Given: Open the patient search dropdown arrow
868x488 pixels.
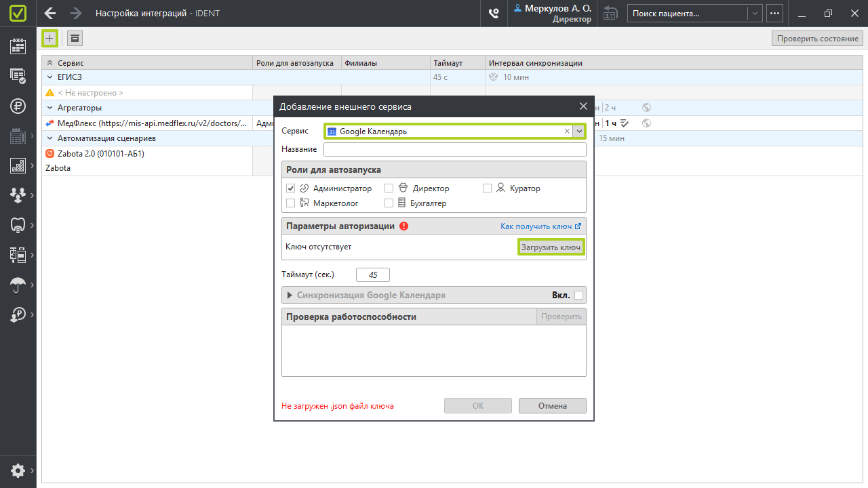Looking at the screenshot, I should pos(755,13).
